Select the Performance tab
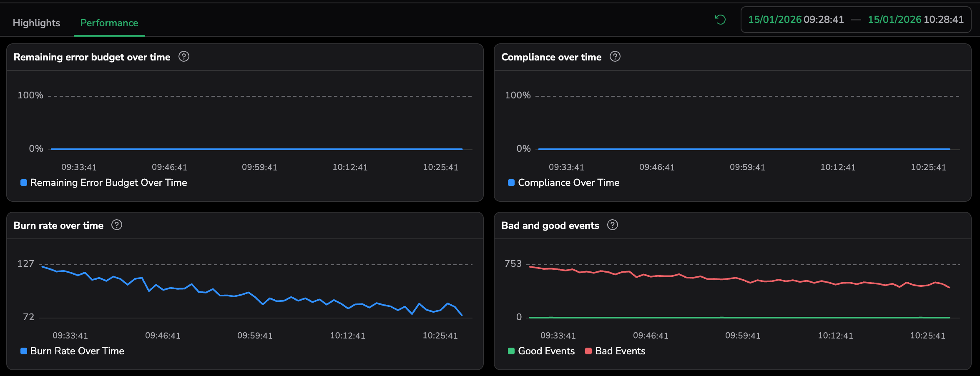Viewport: 980px width, 376px height. pos(109,23)
